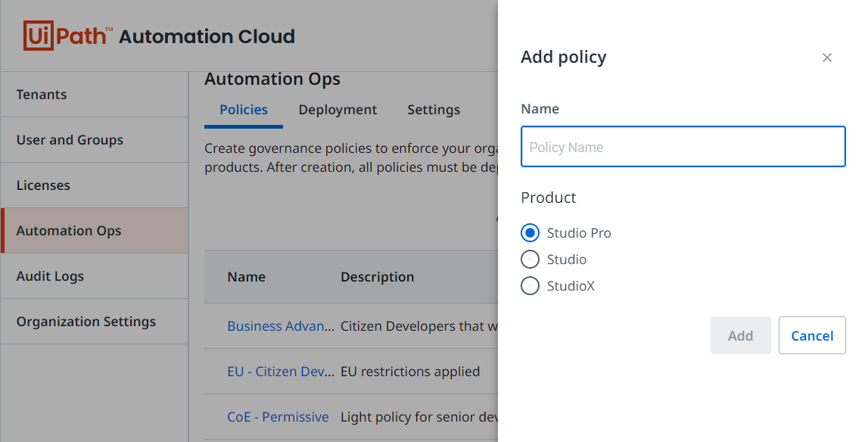Close the Add policy panel
The height and width of the screenshot is (442, 868).
pos(827,58)
